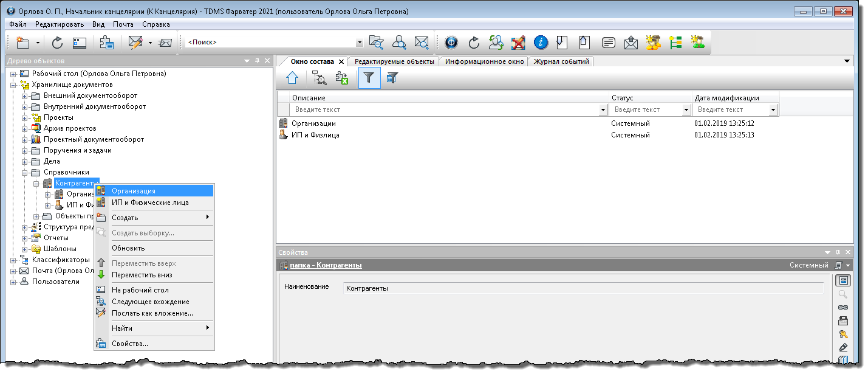Click the export to Excel icon
868x374 pixels.
(x=342, y=77)
